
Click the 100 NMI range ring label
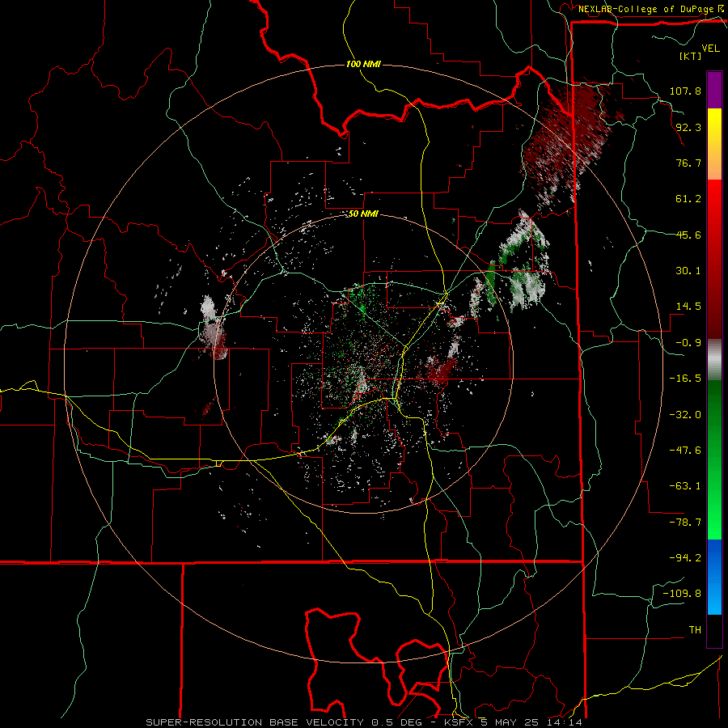(x=363, y=64)
